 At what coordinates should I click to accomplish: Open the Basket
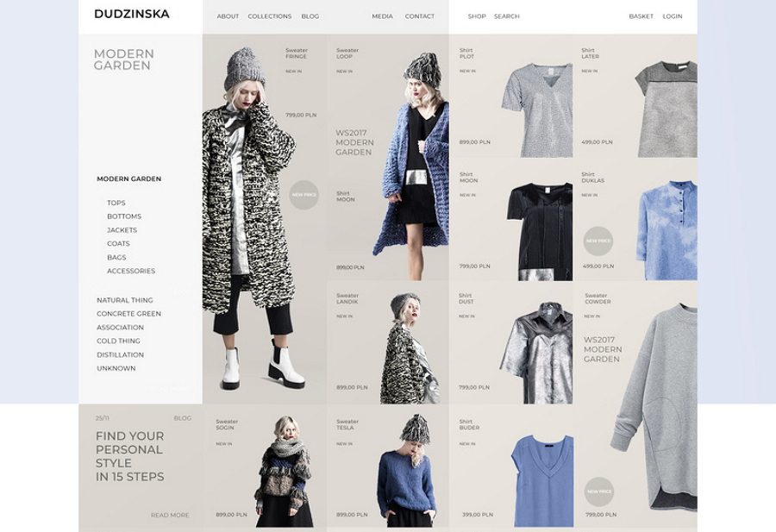coord(641,16)
